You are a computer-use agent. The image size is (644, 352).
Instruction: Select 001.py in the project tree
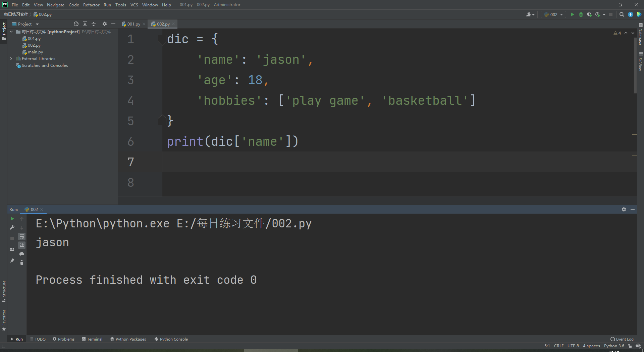tap(32, 39)
